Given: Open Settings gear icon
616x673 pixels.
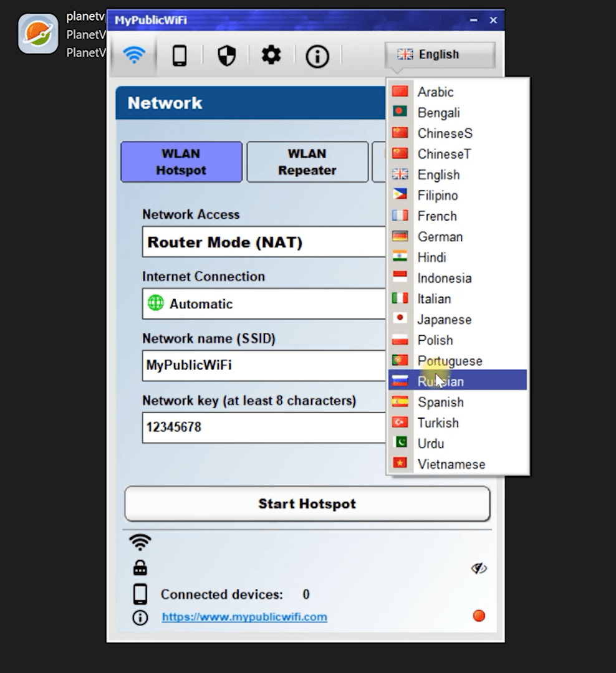Looking at the screenshot, I should [271, 55].
